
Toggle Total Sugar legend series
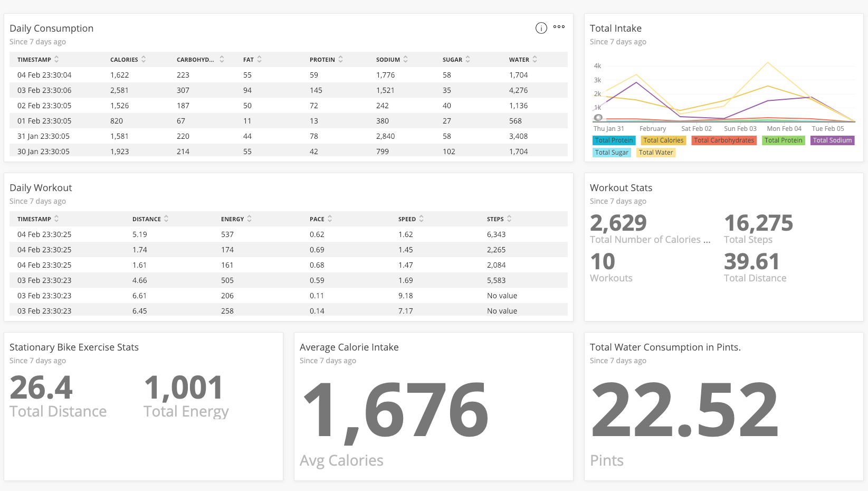[x=612, y=153]
